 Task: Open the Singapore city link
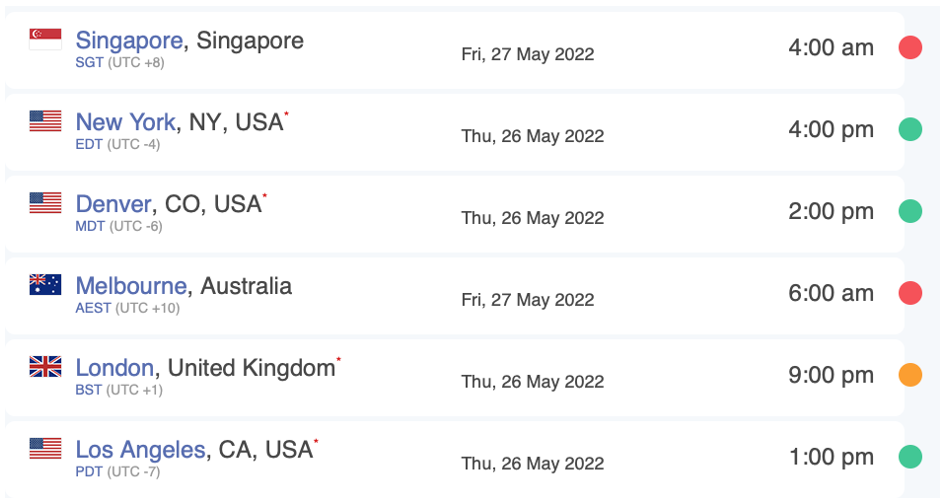coord(129,41)
